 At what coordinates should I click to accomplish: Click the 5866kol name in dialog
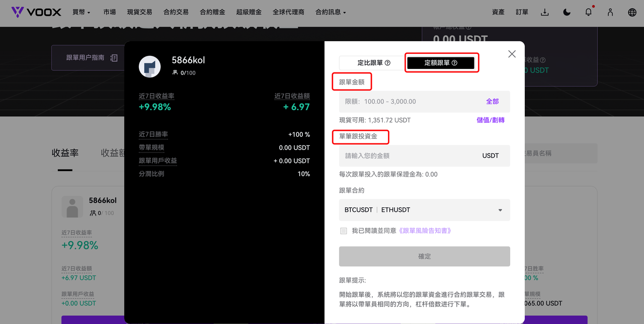pyautogui.click(x=188, y=60)
